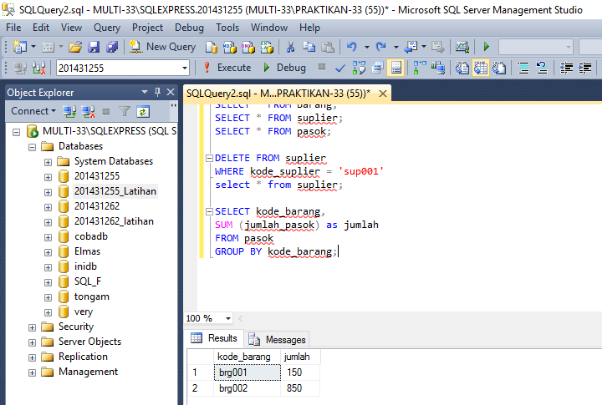The height and width of the screenshot is (406, 602).
Task: Click the Change Connection icon
Action: click(38, 68)
